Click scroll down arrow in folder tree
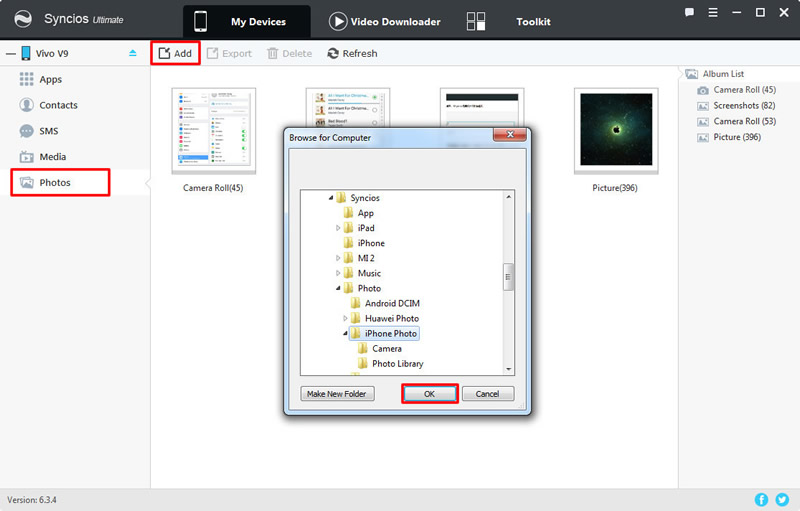Viewport: 800px width, 511px height. pyautogui.click(x=508, y=369)
